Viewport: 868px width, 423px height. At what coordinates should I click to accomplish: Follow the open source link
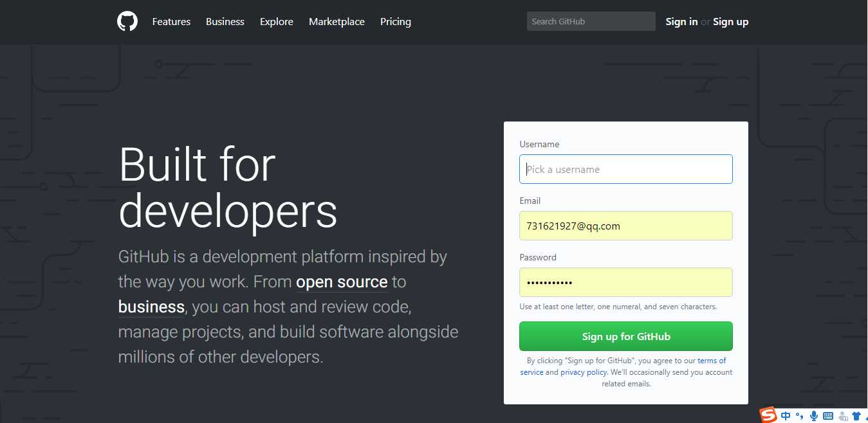point(342,282)
